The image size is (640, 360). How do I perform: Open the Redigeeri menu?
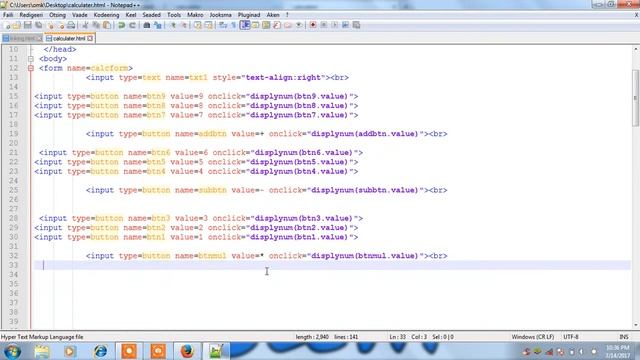click(x=31, y=15)
